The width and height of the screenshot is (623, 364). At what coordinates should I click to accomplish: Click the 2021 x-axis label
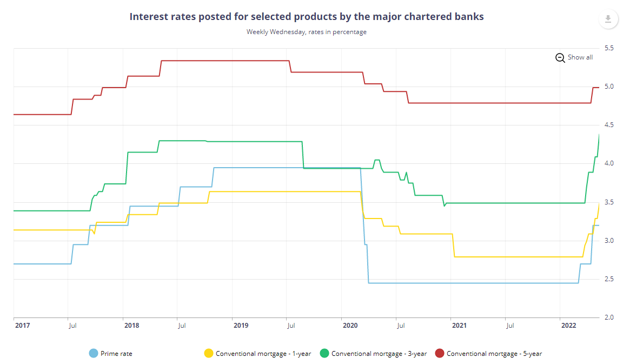click(459, 326)
